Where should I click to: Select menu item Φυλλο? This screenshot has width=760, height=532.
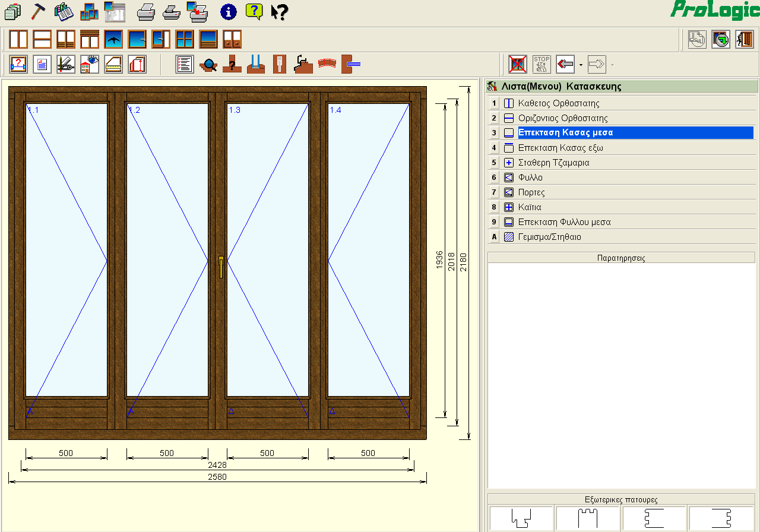pyautogui.click(x=621, y=178)
